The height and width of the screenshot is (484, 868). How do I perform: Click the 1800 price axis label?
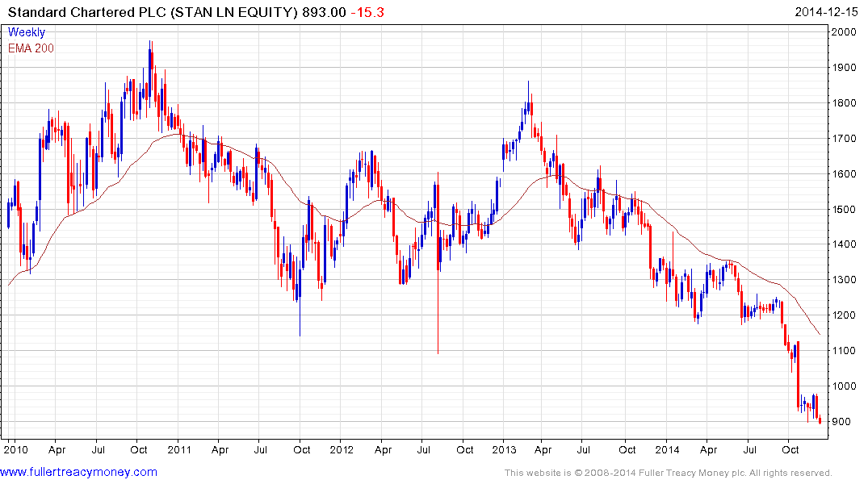point(845,103)
